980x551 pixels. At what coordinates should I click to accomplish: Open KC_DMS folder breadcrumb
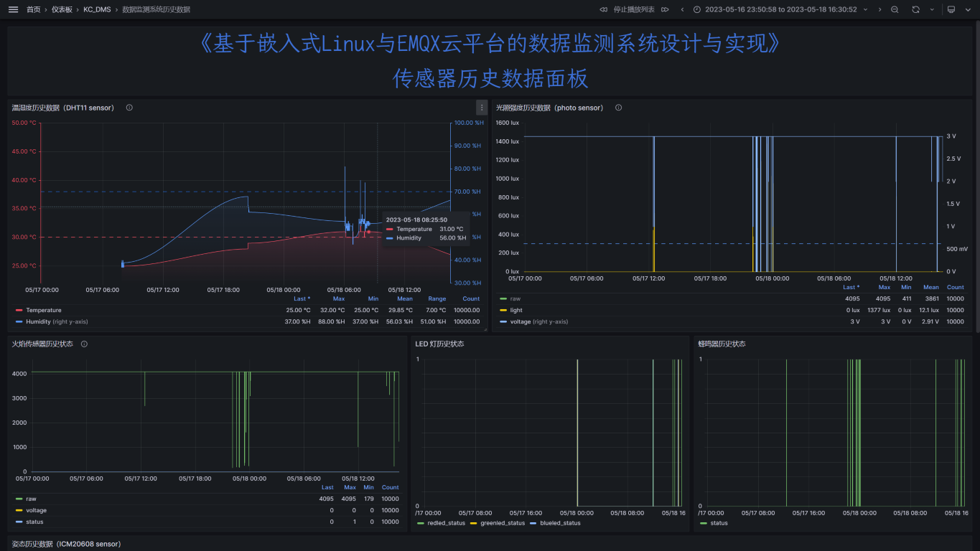click(x=97, y=9)
